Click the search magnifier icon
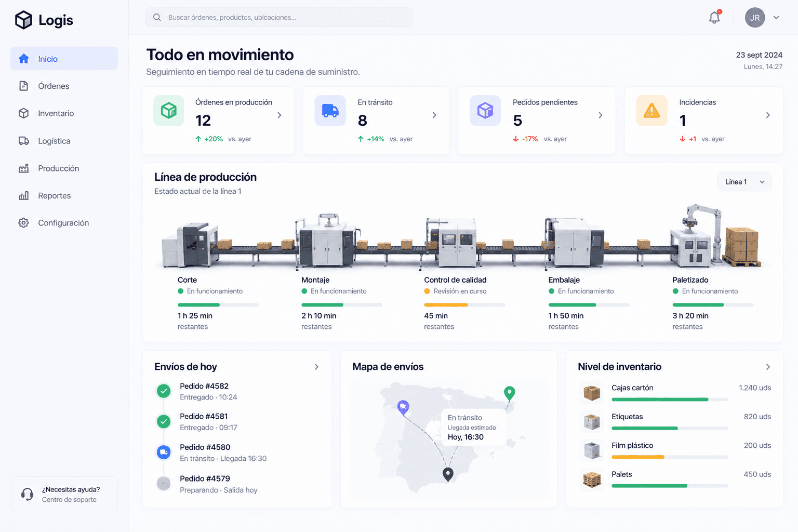The width and height of the screenshot is (798, 532). click(x=157, y=17)
